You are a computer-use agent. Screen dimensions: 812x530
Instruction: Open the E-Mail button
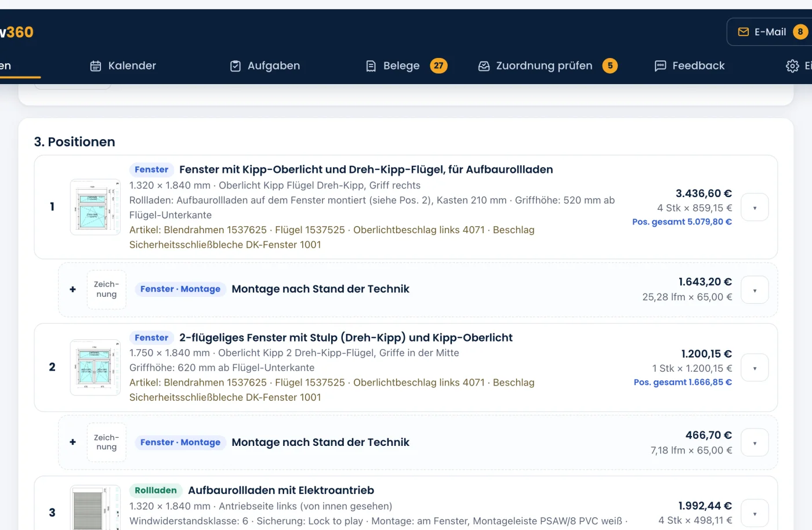point(769,32)
